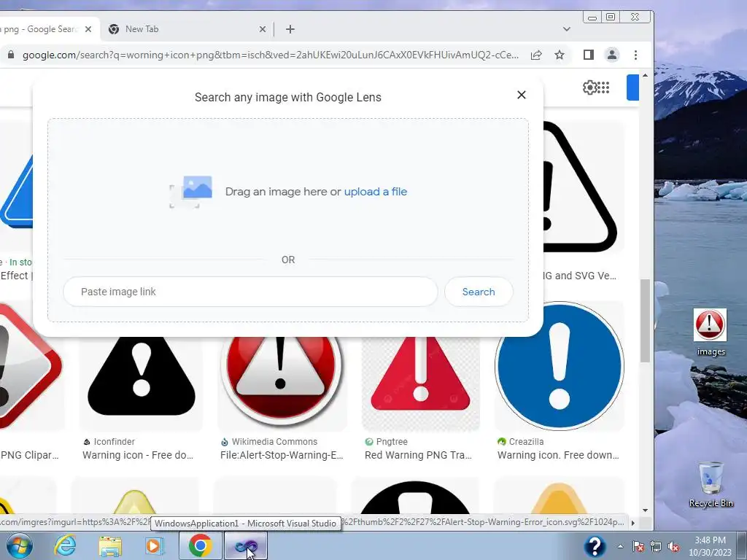
Task: Click the help question mark tray icon
Action: 595,545
